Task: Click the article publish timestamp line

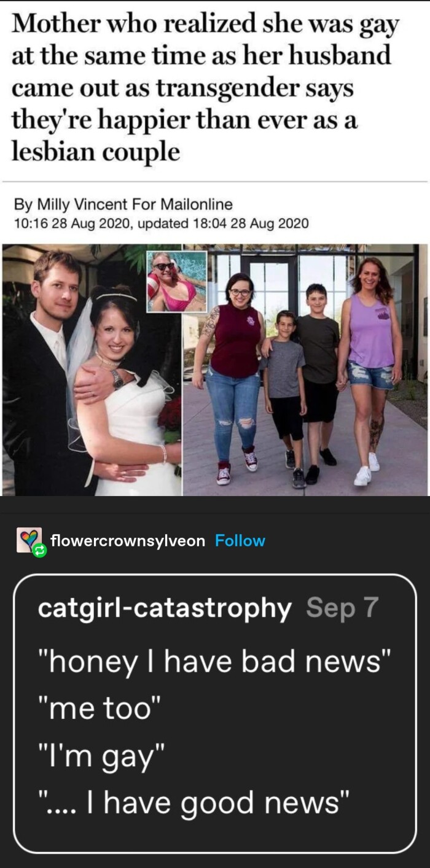Action: pos(160,222)
